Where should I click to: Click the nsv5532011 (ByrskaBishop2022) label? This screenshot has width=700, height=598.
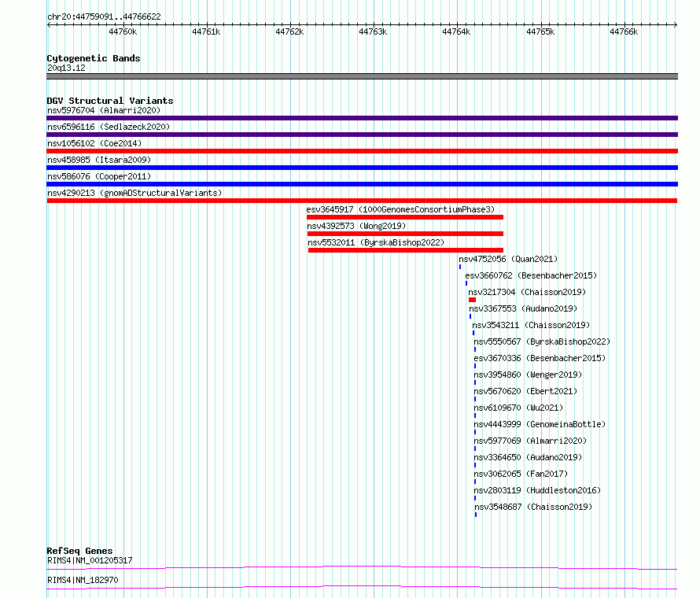[x=376, y=242]
